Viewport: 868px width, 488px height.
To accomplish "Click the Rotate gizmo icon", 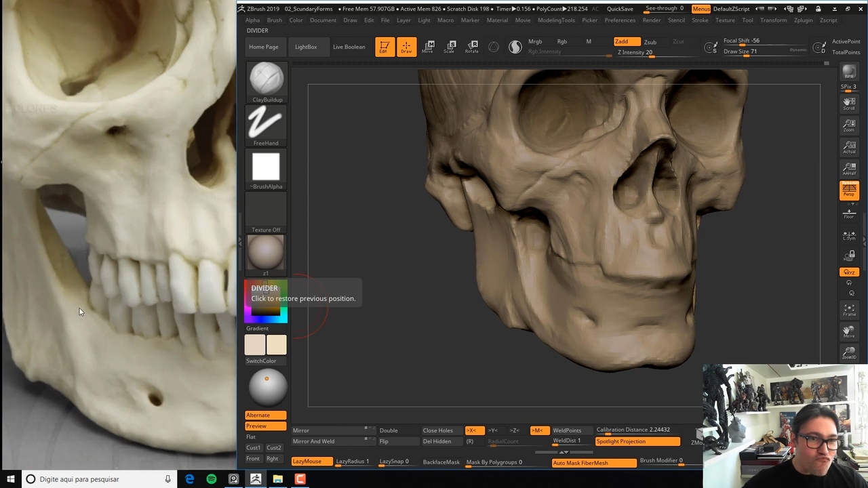I will coord(472,47).
